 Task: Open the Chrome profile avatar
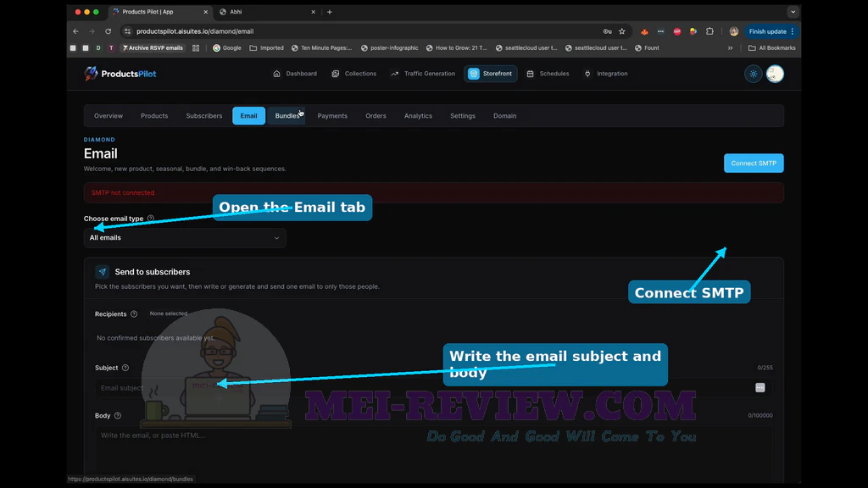click(734, 31)
